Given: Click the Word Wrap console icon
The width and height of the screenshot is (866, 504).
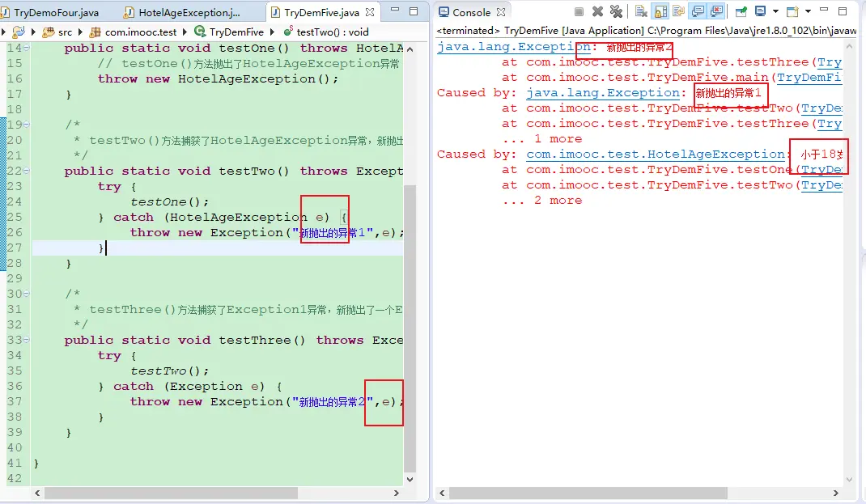Looking at the screenshot, I should tap(678, 12).
